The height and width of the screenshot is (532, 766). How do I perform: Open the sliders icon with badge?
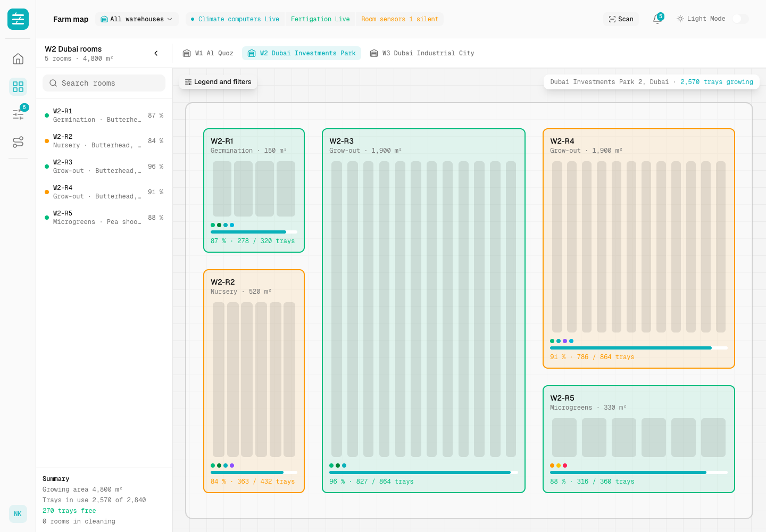pyautogui.click(x=18, y=114)
